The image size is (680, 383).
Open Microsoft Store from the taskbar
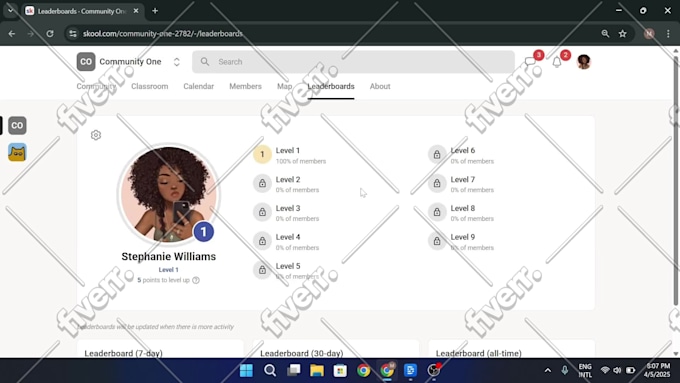340,370
